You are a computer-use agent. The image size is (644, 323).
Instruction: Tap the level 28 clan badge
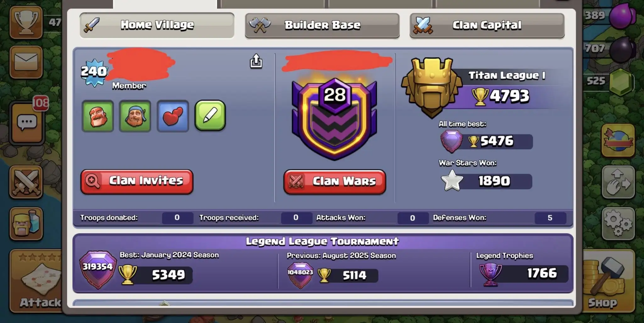pos(335,119)
